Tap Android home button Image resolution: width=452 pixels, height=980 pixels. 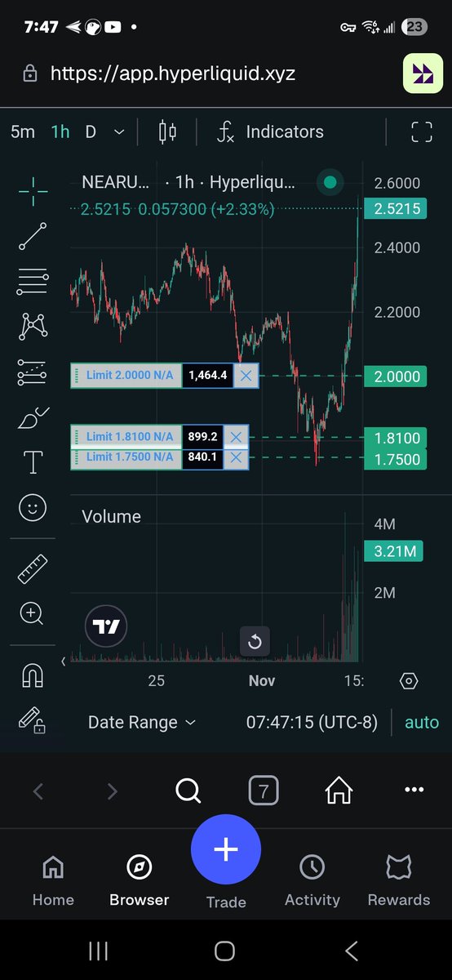click(x=225, y=951)
